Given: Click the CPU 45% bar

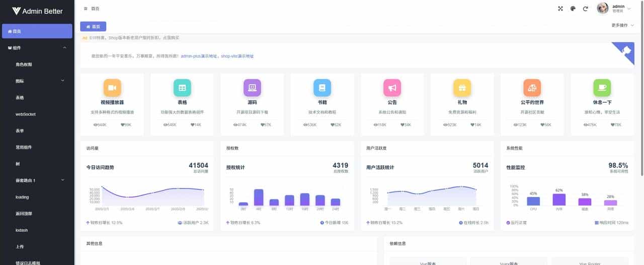Looking at the screenshot, I should (533, 201).
